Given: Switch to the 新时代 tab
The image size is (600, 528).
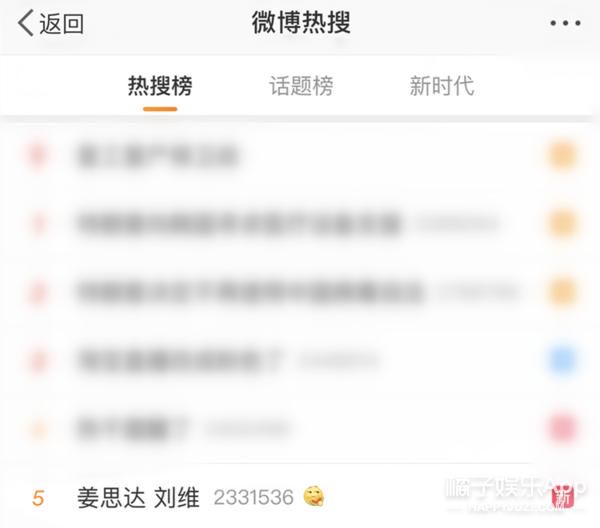Looking at the screenshot, I should 442,85.
